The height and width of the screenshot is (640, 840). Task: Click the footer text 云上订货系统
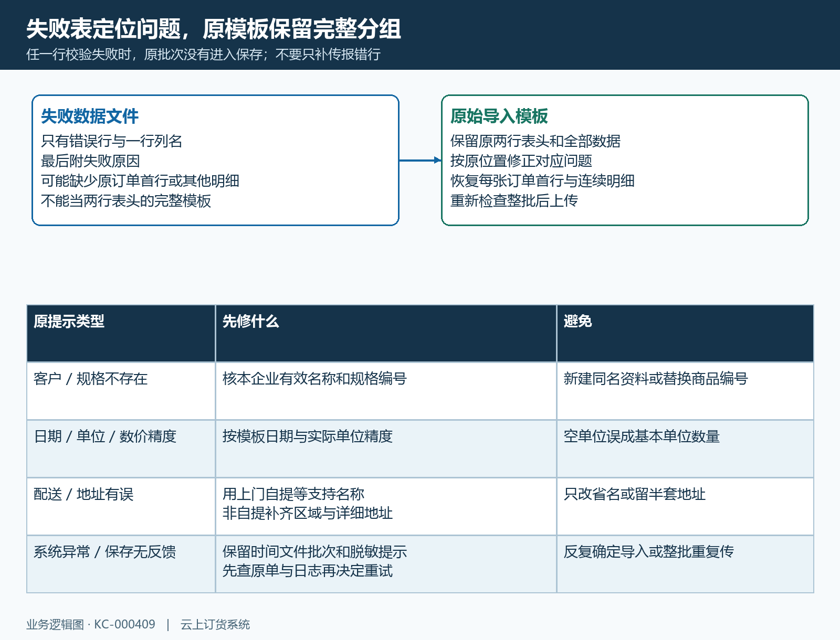(215, 625)
